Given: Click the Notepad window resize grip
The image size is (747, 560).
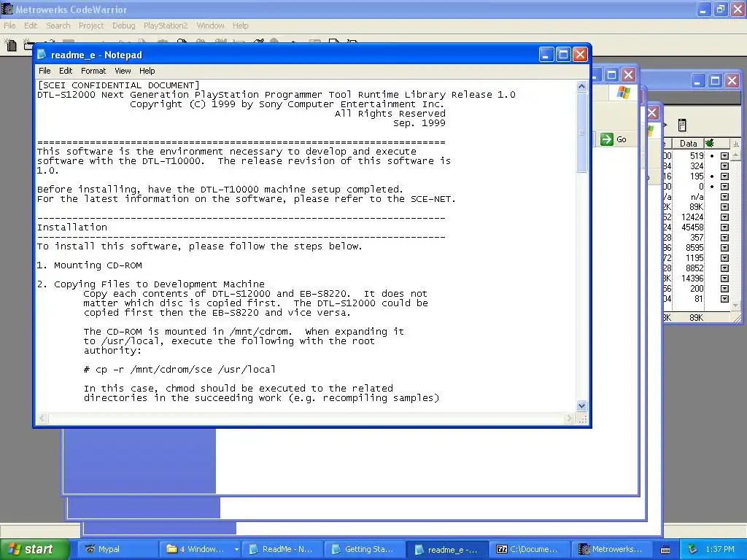Looking at the screenshot, I should [x=583, y=419].
